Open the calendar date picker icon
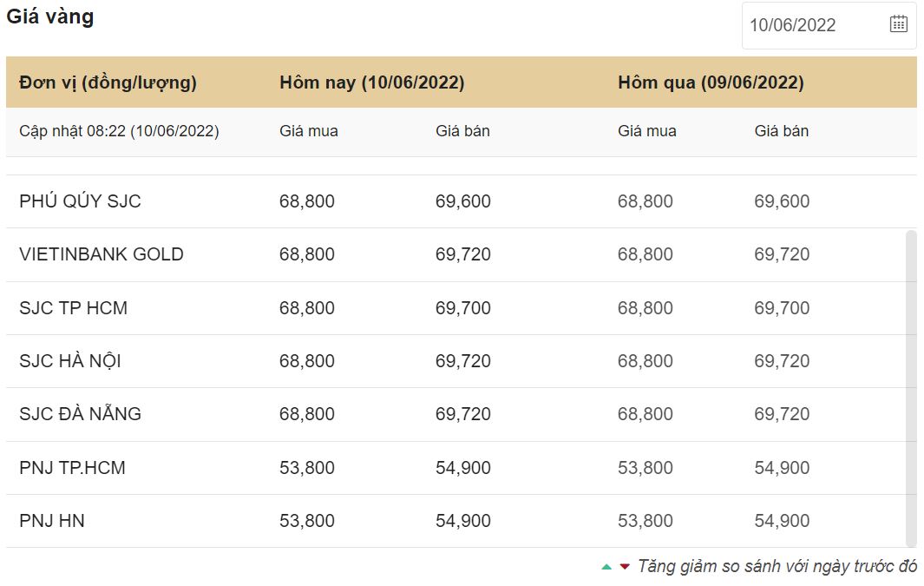Image resolution: width=924 pixels, height=586 pixels. coord(898,24)
